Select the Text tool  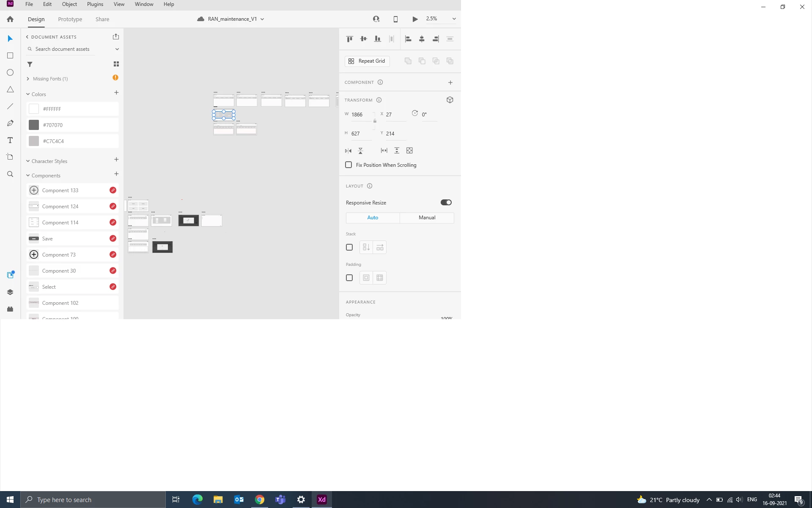pos(10,140)
